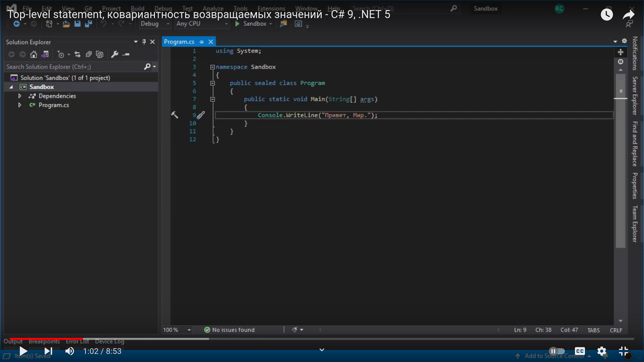Collapse the namespace Sandbox code block
The height and width of the screenshot is (362, 644).
(212, 67)
